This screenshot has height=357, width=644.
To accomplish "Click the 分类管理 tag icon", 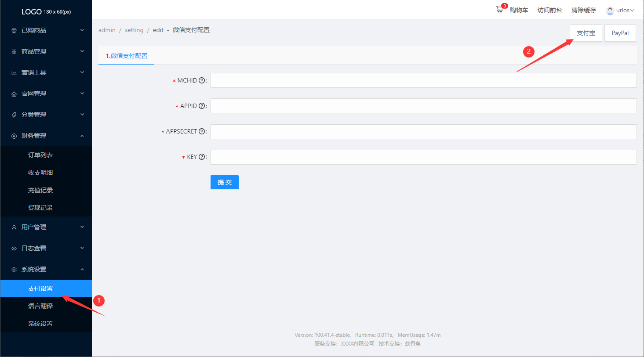I will click(14, 115).
